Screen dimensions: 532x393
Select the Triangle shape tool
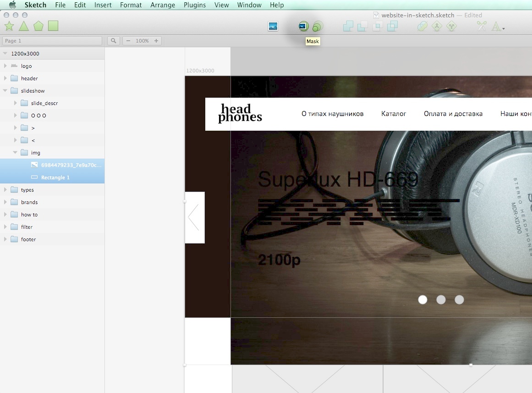point(24,26)
